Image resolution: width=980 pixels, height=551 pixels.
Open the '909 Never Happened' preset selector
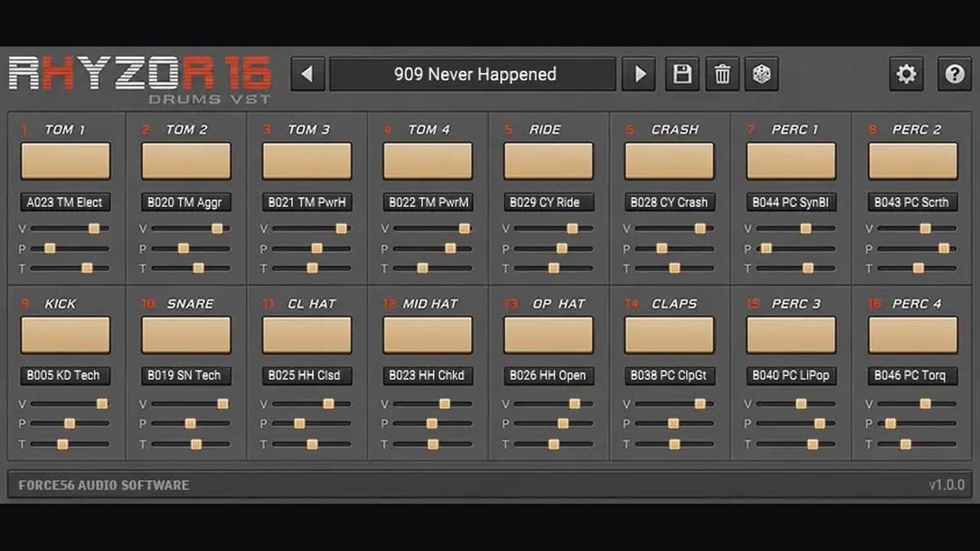474,74
